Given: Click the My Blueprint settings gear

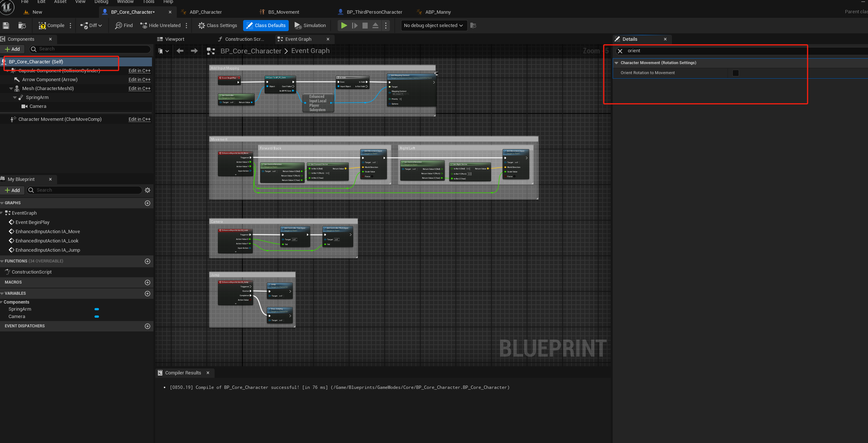Looking at the screenshot, I should pyautogui.click(x=148, y=190).
